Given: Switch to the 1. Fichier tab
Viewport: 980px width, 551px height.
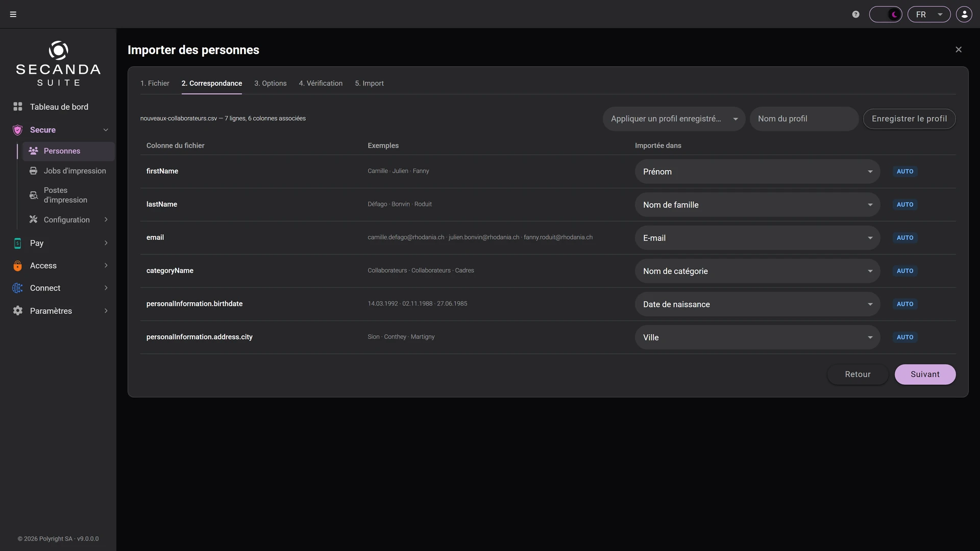Looking at the screenshot, I should (x=155, y=83).
